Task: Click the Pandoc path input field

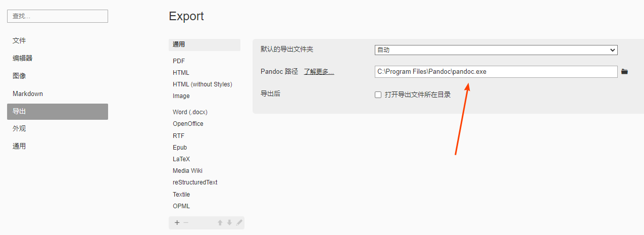Action: pos(496,72)
